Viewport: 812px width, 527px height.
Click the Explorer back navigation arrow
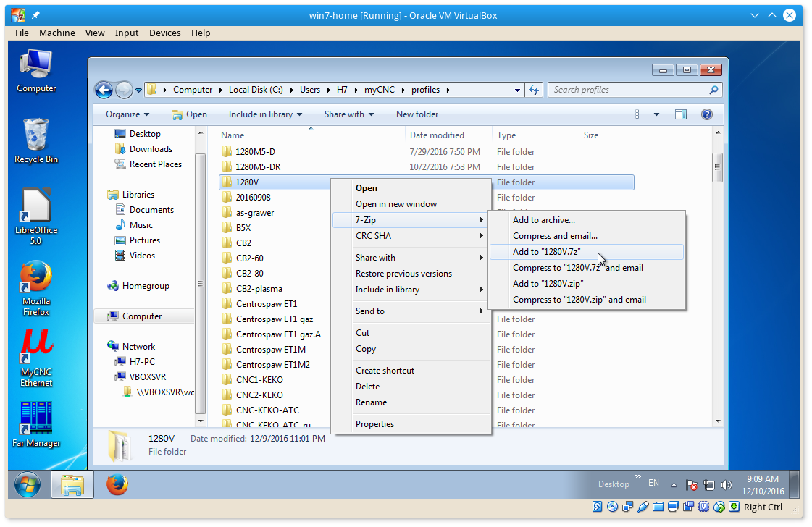coord(104,90)
